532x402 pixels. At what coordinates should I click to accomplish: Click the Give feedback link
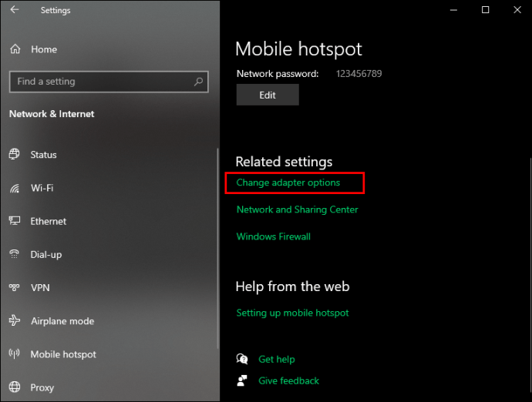[x=288, y=380]
